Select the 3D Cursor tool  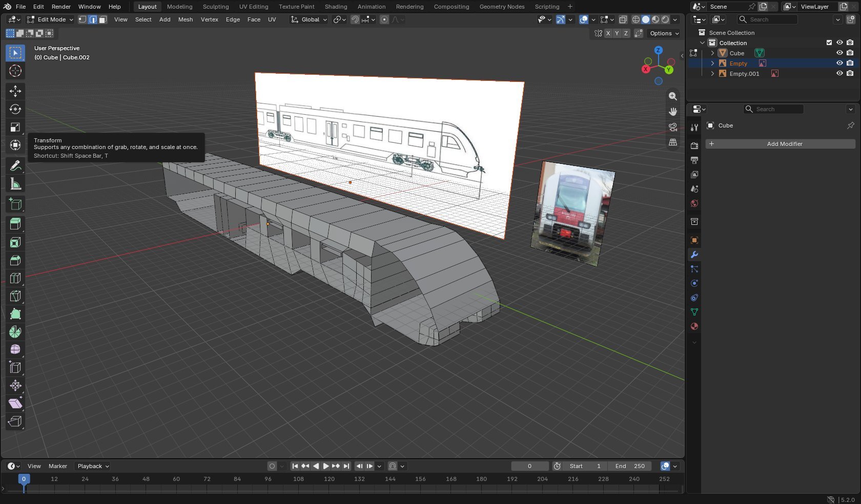pyautogui.click(x=15, y=71)
